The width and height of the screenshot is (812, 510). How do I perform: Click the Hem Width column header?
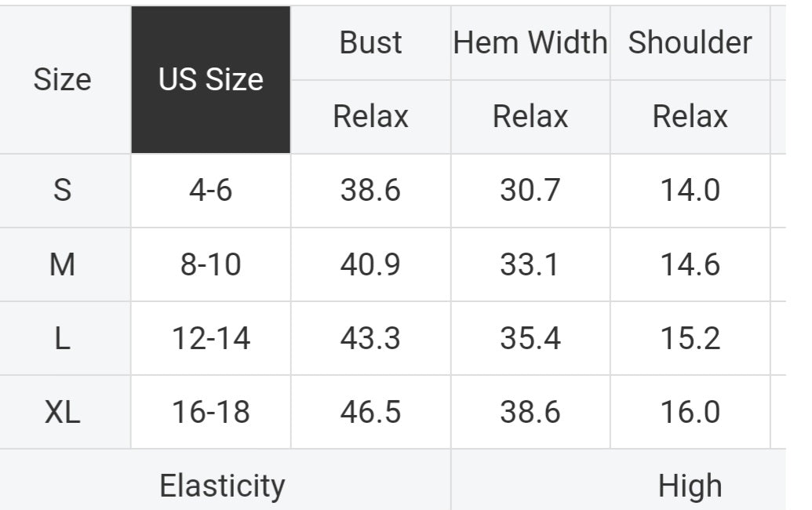[x=530, y=42]
